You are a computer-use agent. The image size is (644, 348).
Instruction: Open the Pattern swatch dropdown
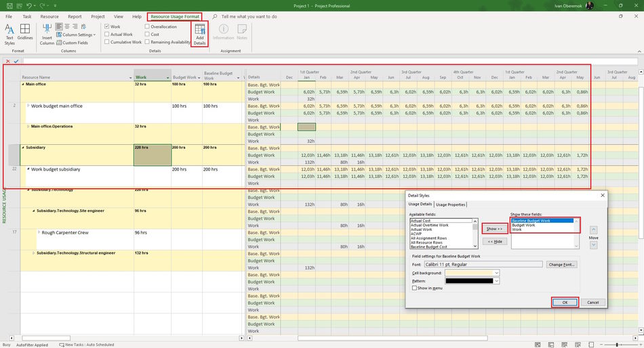pyautogui.click(x=496, y=281)
